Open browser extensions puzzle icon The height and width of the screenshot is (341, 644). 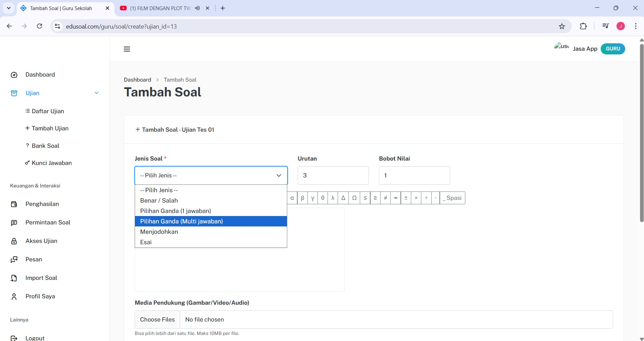coord(583,26)
